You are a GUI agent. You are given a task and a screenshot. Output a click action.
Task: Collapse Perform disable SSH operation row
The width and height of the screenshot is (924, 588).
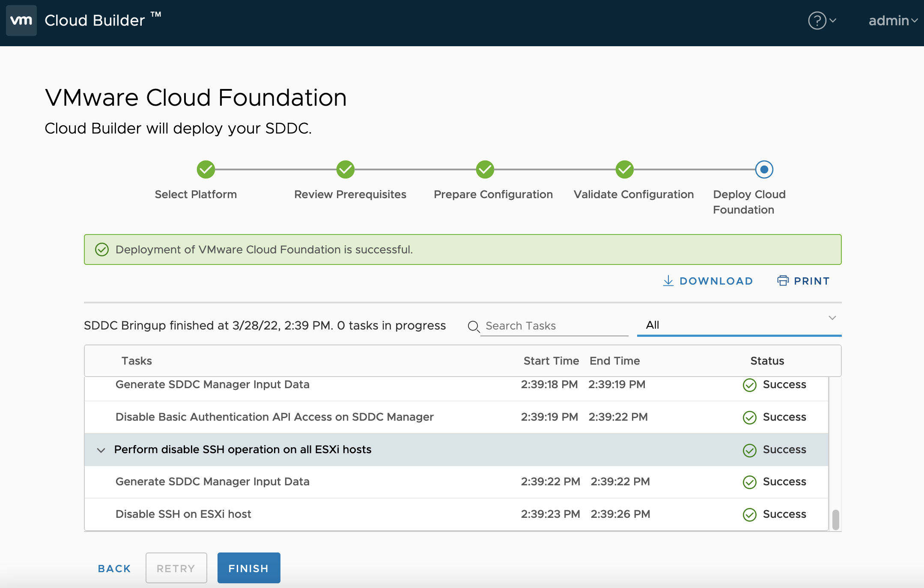(x=101, y=450)
